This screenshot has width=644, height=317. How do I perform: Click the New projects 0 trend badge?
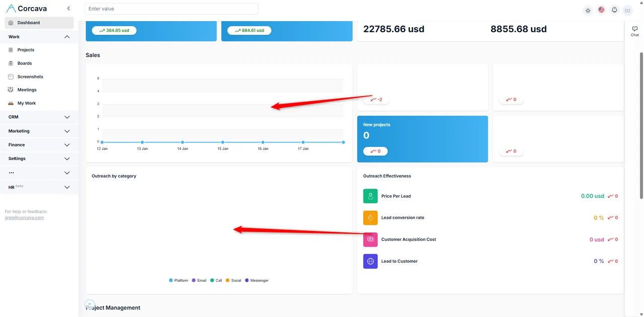(375, 151)
